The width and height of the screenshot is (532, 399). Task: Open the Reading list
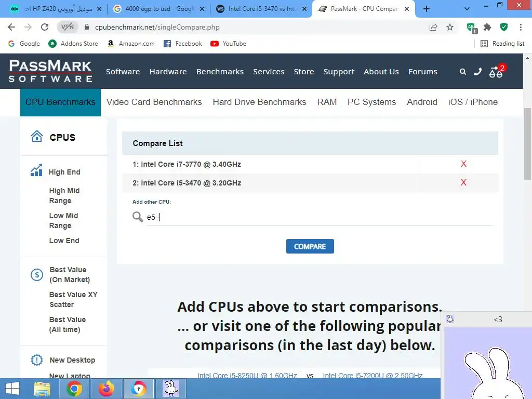(x=502, y=44)
